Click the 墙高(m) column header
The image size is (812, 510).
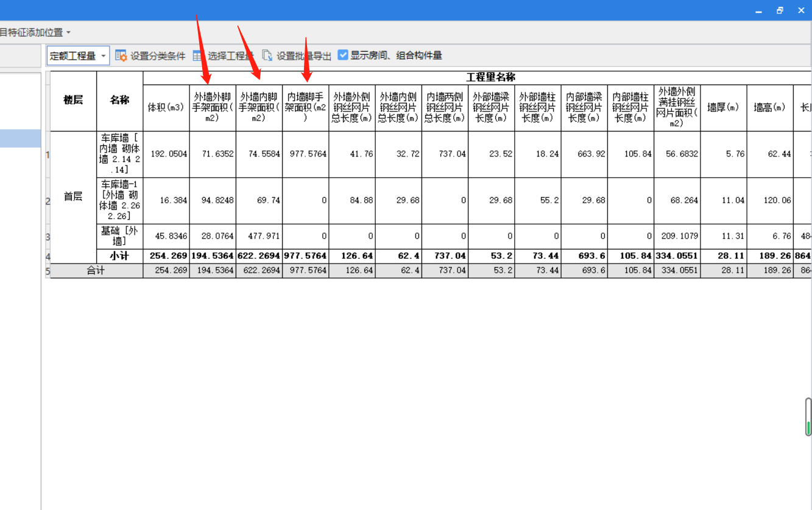pos(770,108)
